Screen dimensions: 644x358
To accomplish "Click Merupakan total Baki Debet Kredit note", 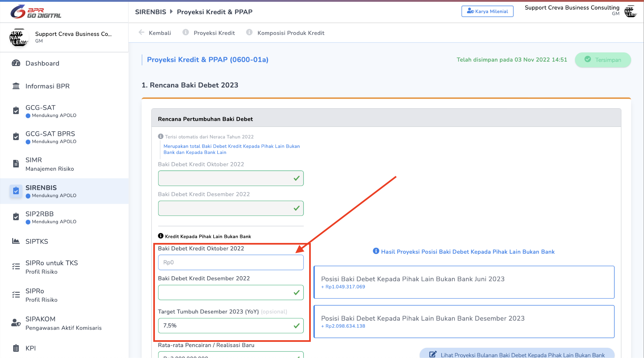I will click(232, 149).
